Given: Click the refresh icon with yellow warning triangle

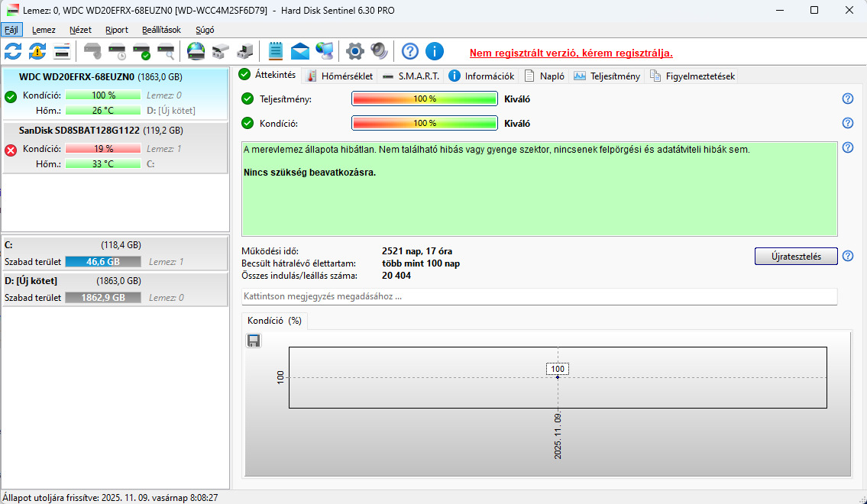Looking at the screenshot, I should click(37, 51).
